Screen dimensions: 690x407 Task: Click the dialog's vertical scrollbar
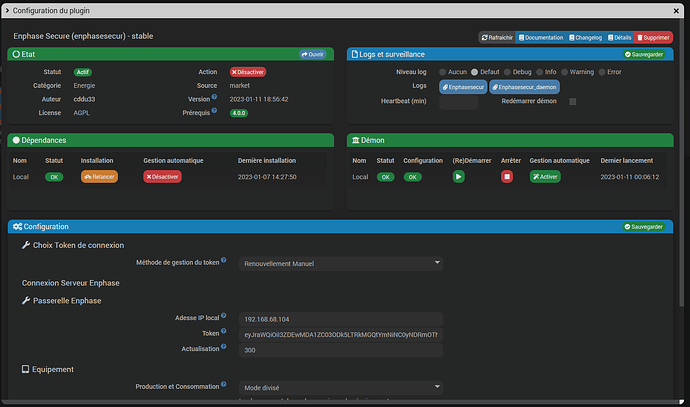pos(681,163)
